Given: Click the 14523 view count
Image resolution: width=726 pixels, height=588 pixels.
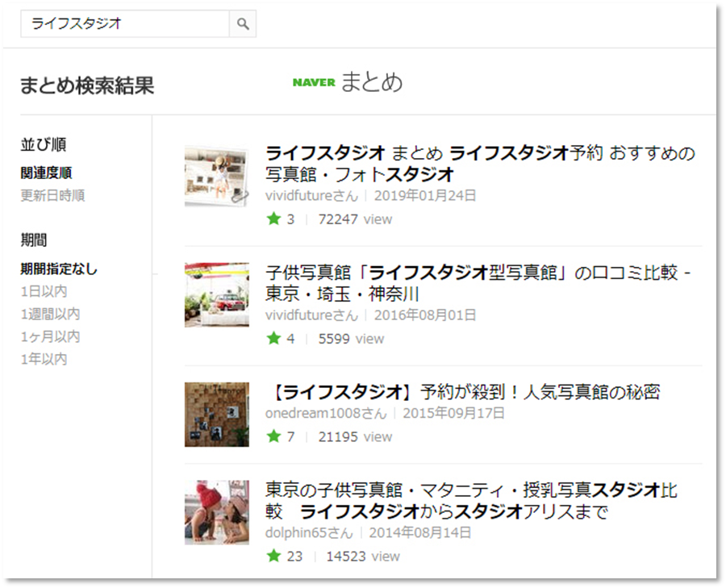Looking at the screenshot, I should tap(363, 556).
